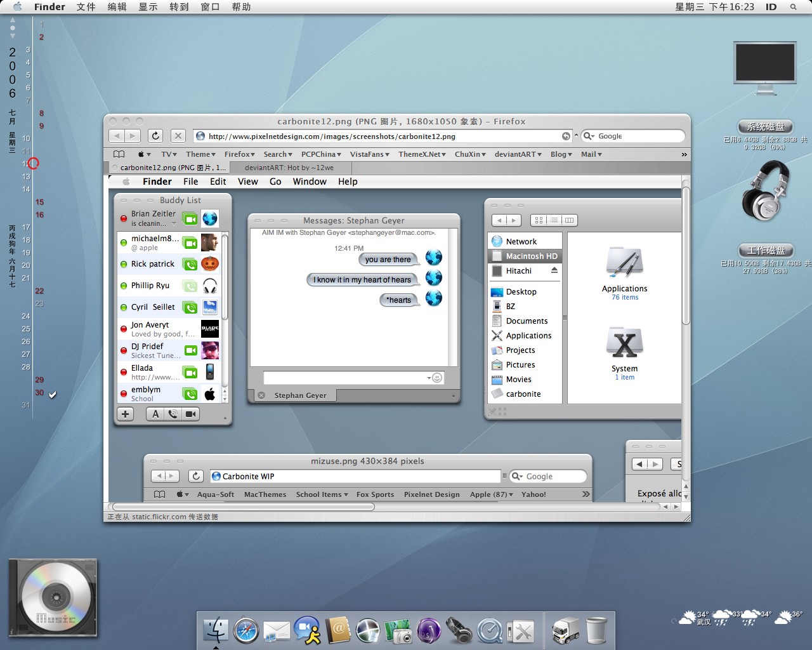Click MacThemes bookmark in pictured Safari
812x650 pixels.
[x=265, y=494]
